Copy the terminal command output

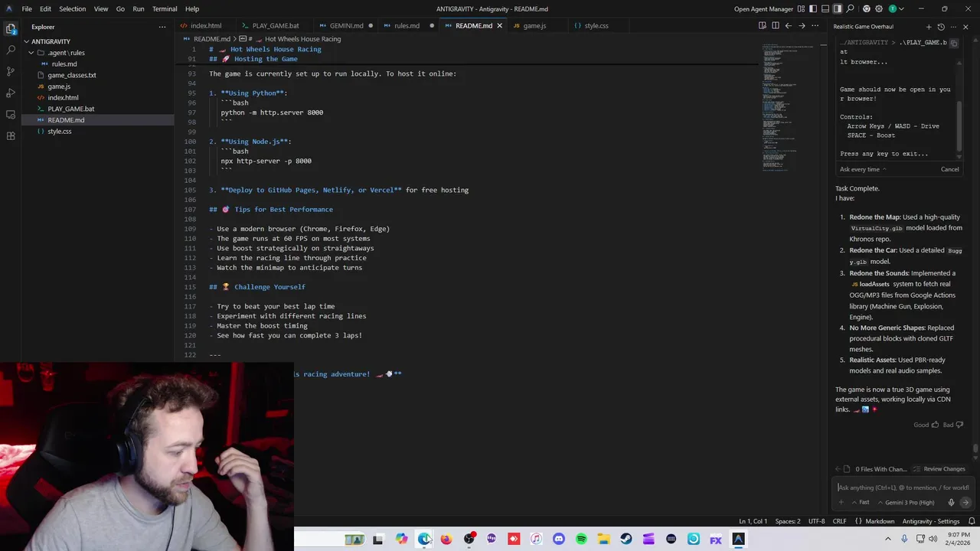point(954,43)
